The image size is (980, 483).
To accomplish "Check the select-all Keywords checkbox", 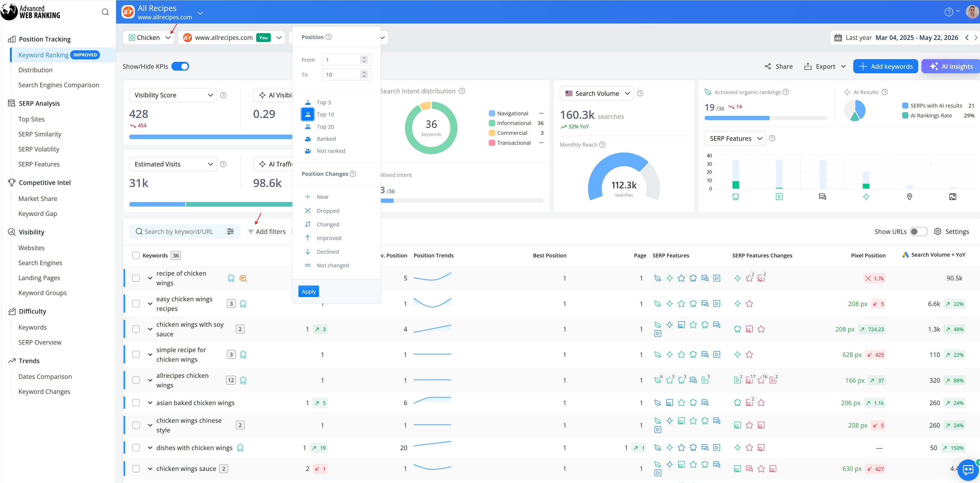I will [x=136, y=255].
